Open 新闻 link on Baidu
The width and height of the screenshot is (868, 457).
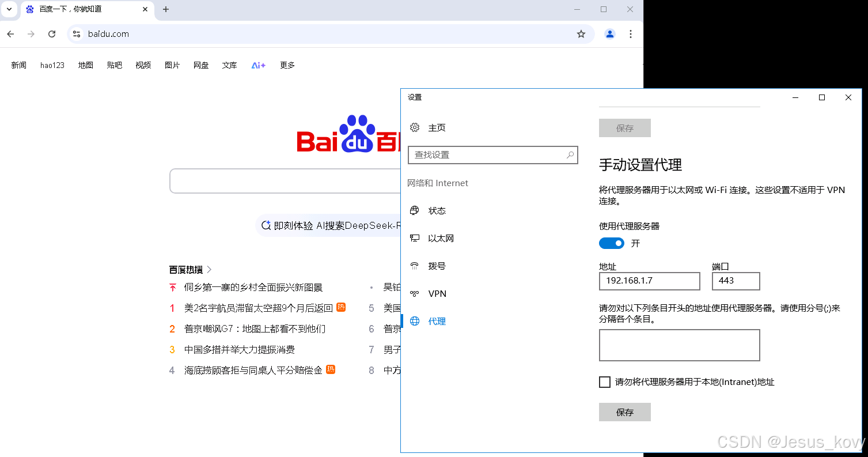[x=19, y=65]
